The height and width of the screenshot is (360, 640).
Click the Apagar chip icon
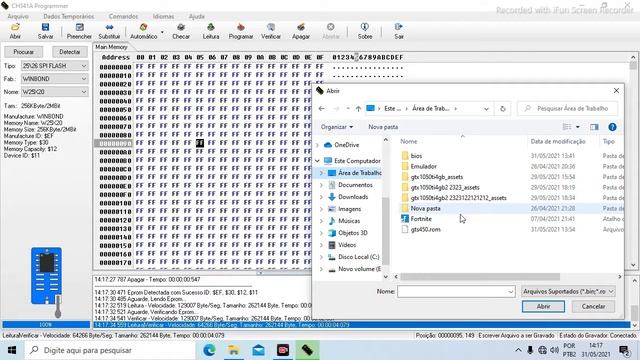click(301, 31)
